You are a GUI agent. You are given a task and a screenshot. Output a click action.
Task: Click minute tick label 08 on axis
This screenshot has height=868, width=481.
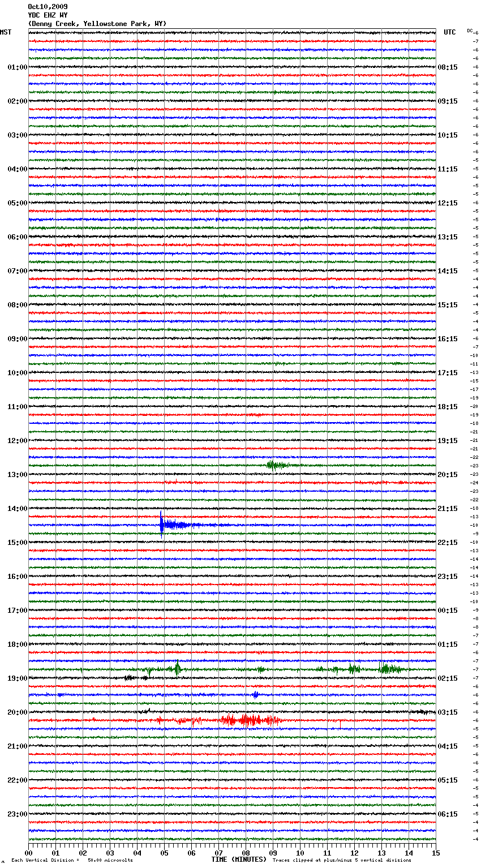coord(246,853)
